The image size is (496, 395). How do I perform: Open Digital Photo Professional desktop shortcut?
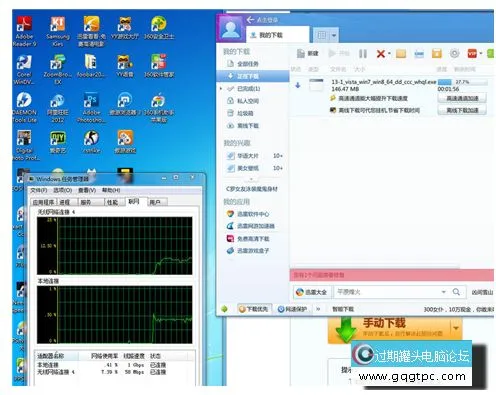pos(25,145)
